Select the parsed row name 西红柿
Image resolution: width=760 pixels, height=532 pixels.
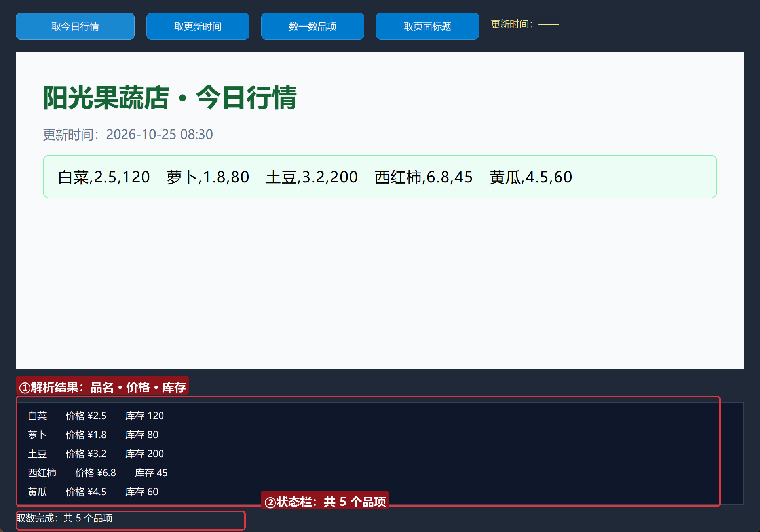pyautogui.click(x=42, y=473)
